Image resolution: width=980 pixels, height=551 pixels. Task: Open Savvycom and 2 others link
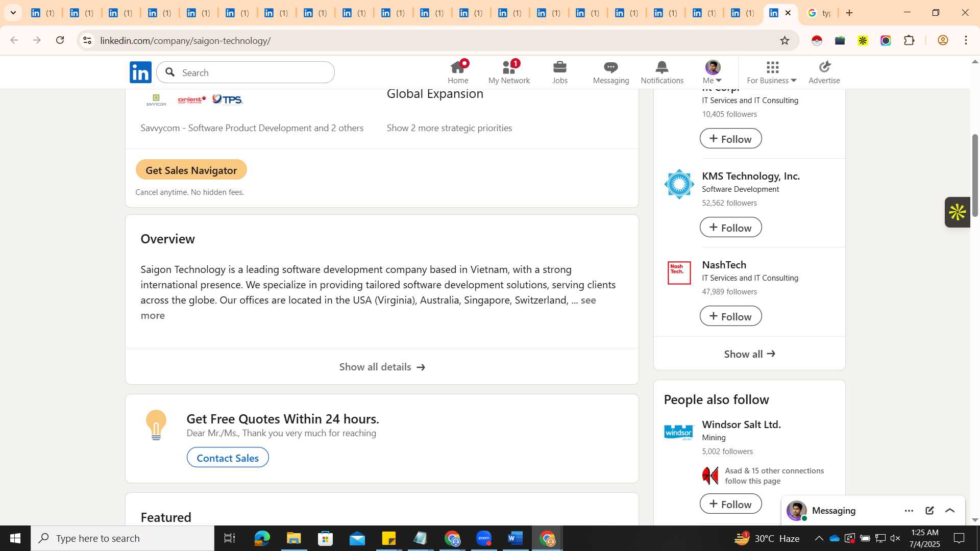[x=252, y=128]
